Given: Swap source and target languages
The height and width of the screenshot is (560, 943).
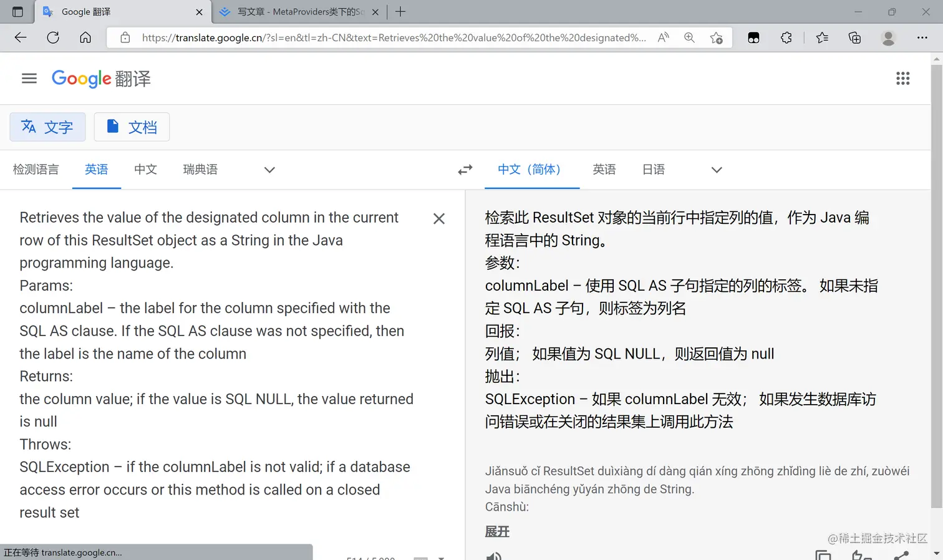Looking at the screenshot, I should click(x=465, y=170).
